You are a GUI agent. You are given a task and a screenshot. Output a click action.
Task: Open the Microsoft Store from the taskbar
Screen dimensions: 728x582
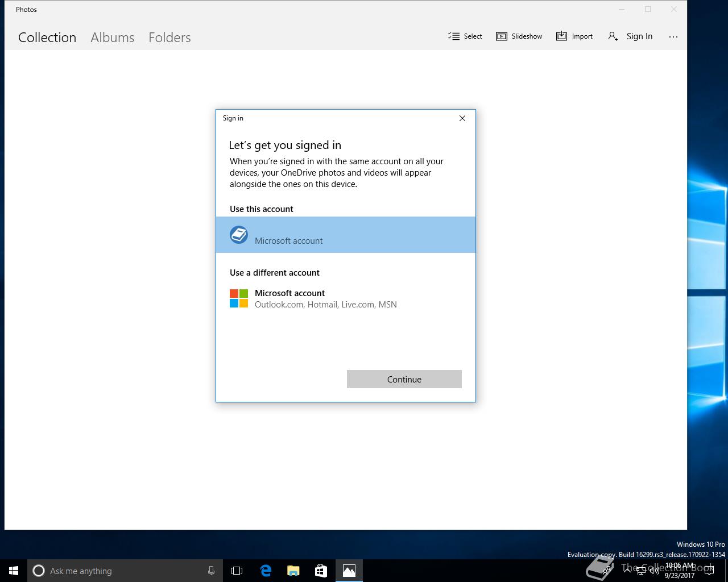[321, 571]
